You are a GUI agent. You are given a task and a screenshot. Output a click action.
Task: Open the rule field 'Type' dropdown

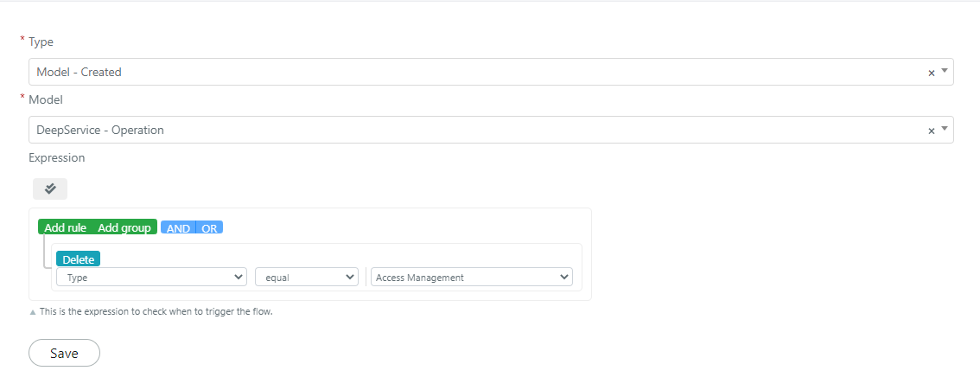[x=151, y=277]
